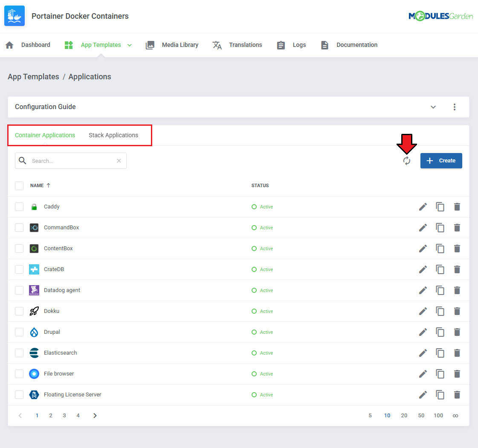Delete the CommandBox application
This screenshot has height=448, width=478.
click(x=457, y=228)
